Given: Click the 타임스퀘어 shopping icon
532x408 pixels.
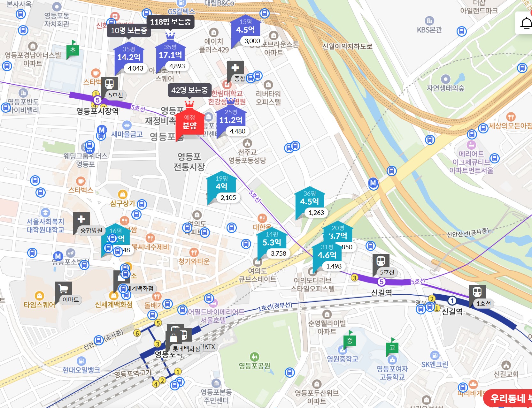Looking at the screenshot, I should click(x=39, y=296).
